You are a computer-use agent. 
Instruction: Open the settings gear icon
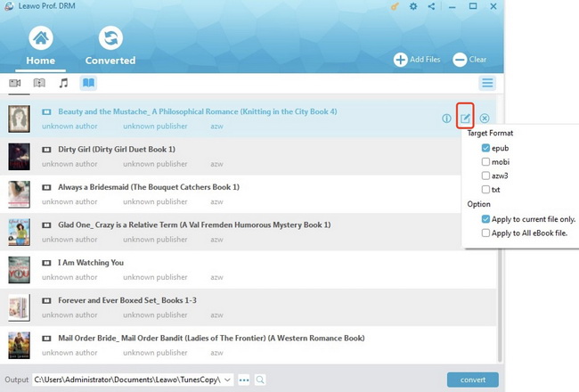point(413,6)
